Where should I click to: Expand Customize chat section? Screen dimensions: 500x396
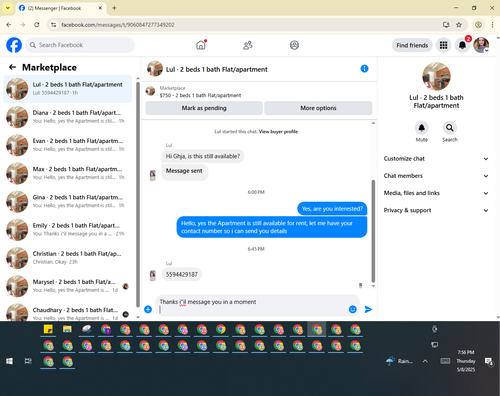(436, 159)
